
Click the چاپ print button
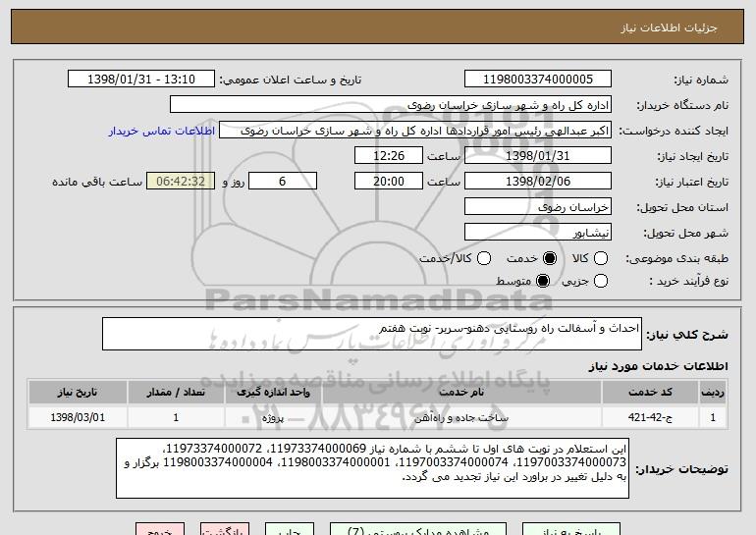pos(290,530)
